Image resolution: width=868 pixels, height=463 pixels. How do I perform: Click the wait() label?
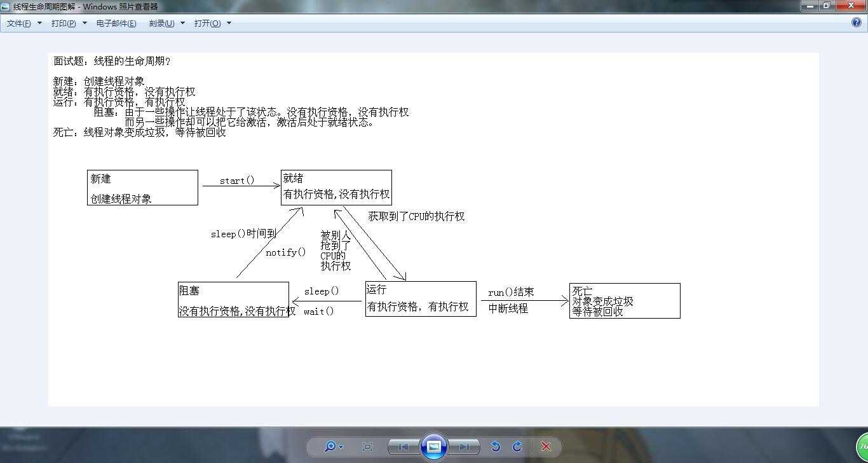tap(318, 312)
